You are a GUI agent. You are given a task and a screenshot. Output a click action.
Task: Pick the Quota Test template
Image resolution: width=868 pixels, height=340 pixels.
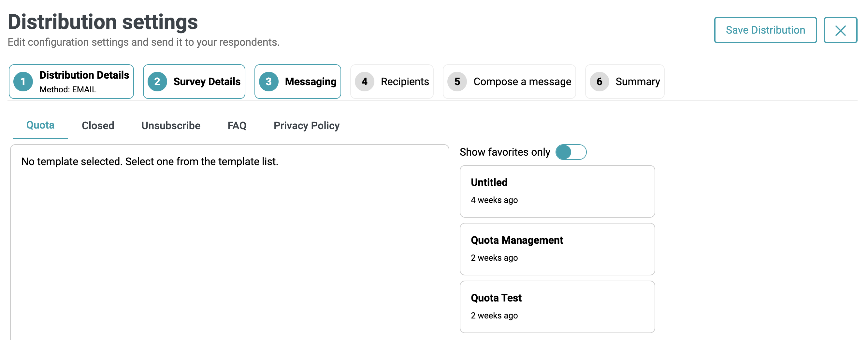click(557, 307)
